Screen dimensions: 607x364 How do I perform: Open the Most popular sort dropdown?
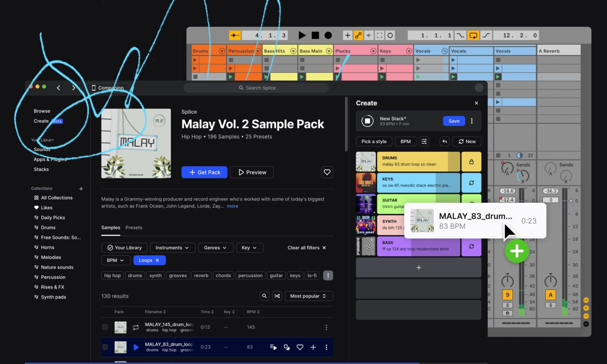point(308,296)
